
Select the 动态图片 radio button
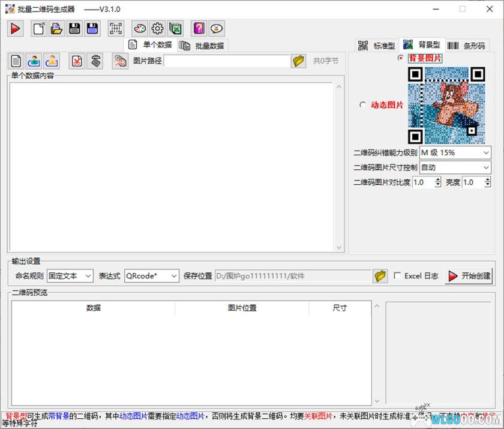click(362, 104)
